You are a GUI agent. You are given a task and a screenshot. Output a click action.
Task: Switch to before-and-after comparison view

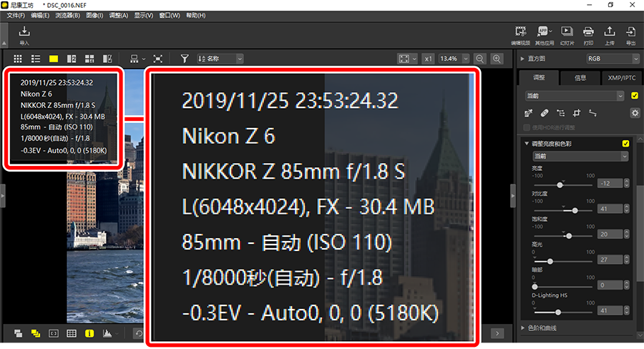(107, 59)
